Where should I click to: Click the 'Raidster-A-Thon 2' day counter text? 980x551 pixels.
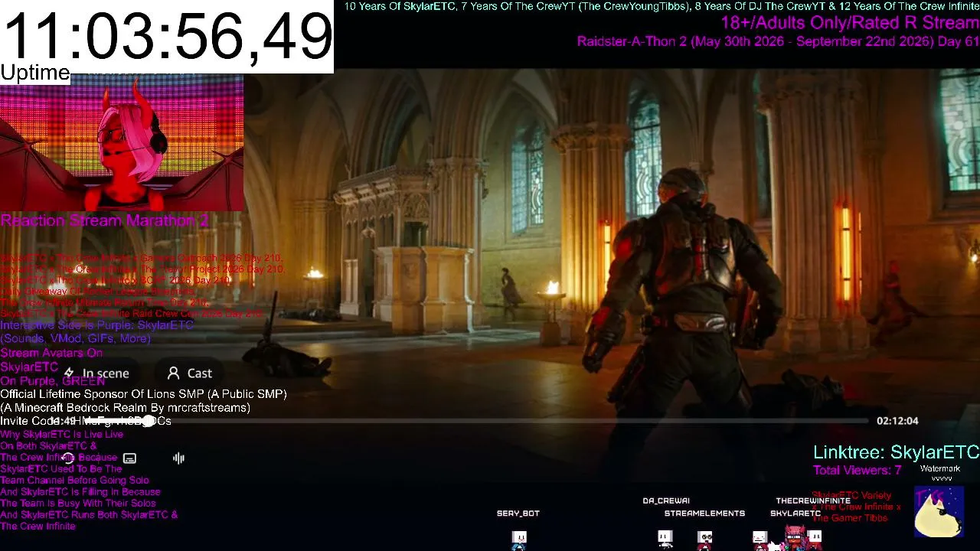click(x=778, y=41)
